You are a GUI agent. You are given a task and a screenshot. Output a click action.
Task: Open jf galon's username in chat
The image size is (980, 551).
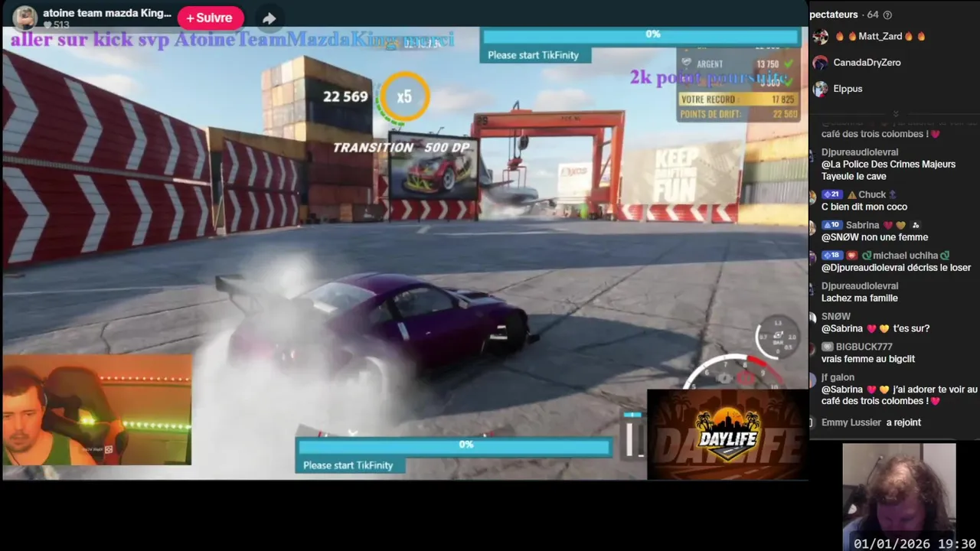(838, 377)
